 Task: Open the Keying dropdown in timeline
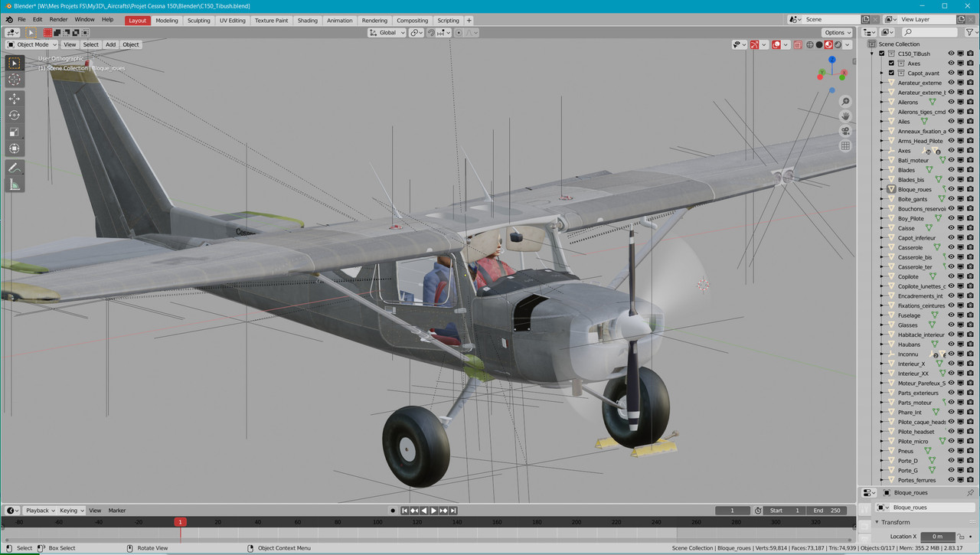point(71,511)
